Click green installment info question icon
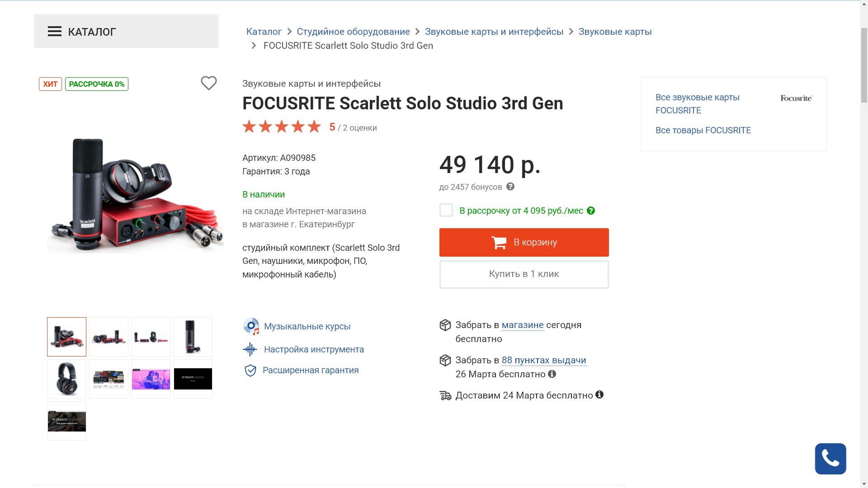Viewport: 868px width, 488px height. click(x=591, y=211)
